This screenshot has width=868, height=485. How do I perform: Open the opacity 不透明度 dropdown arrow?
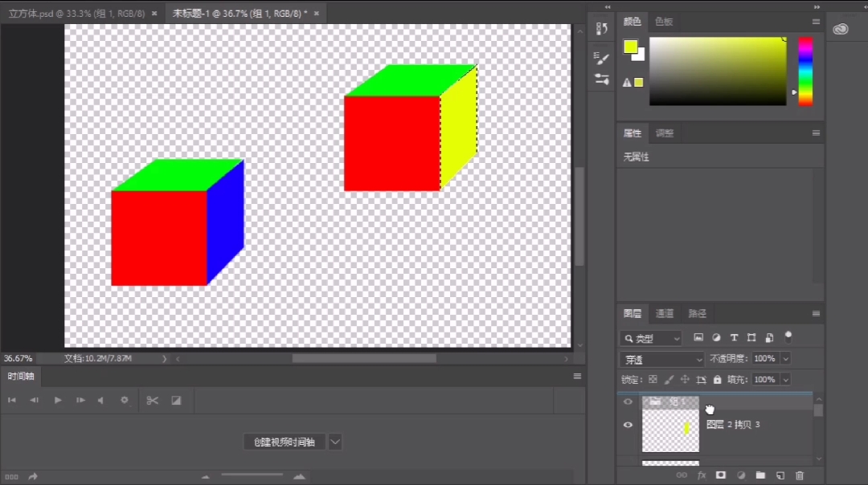(x=785, y=359)
